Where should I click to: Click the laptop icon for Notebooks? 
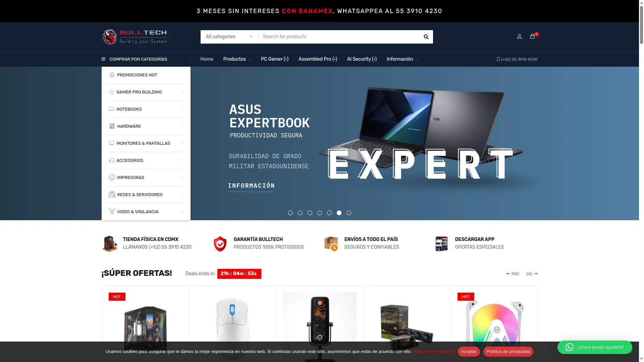[x=112, y=109]
